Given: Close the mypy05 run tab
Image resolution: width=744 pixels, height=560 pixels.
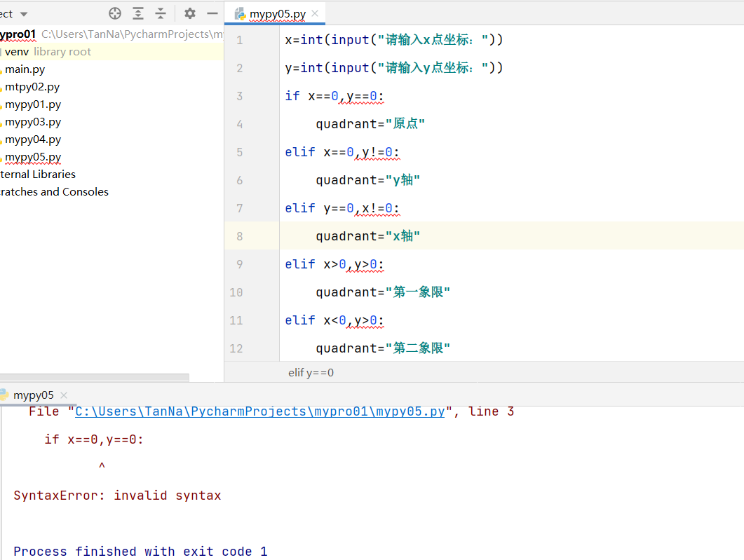Looking at the screenshot, I should point(64,395).
